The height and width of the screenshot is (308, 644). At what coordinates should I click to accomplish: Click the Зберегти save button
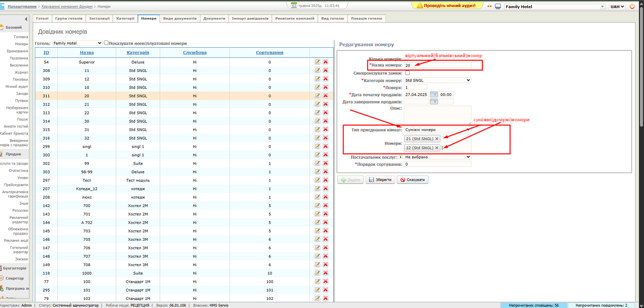pyautogui.click(x=380, y=180)
